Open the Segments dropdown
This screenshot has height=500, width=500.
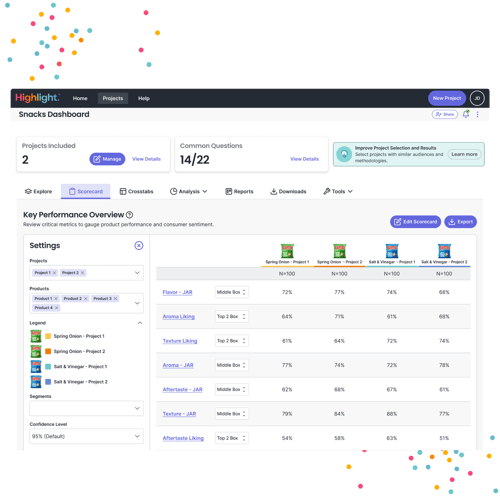point(86,408)
